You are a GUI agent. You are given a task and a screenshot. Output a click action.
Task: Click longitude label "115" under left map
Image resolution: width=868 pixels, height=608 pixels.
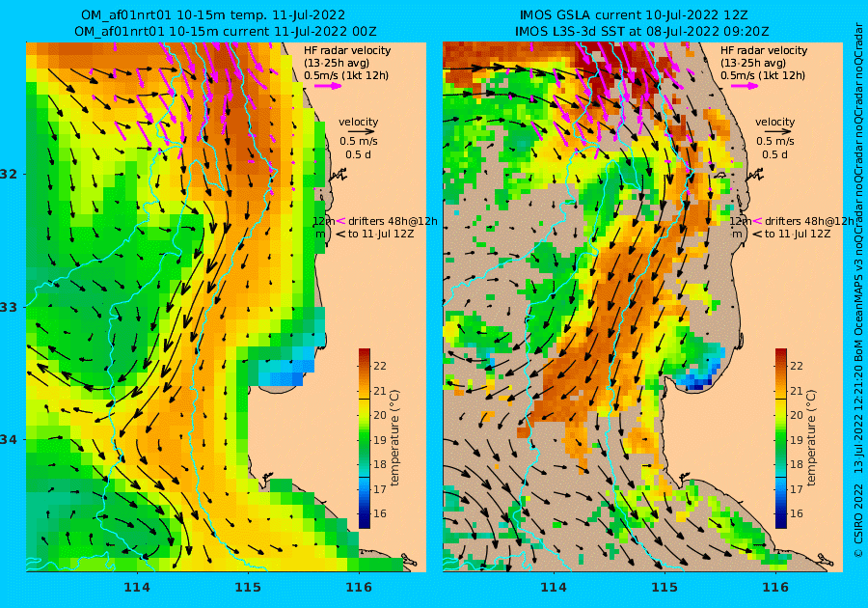[248, 588]
